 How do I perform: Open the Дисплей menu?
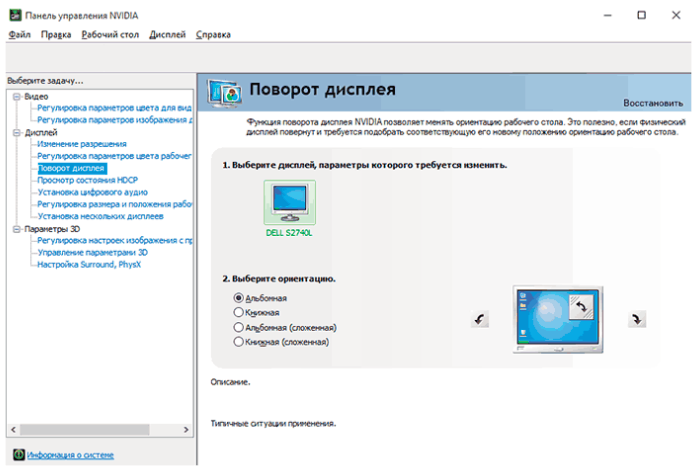click(x=167, y=35)
